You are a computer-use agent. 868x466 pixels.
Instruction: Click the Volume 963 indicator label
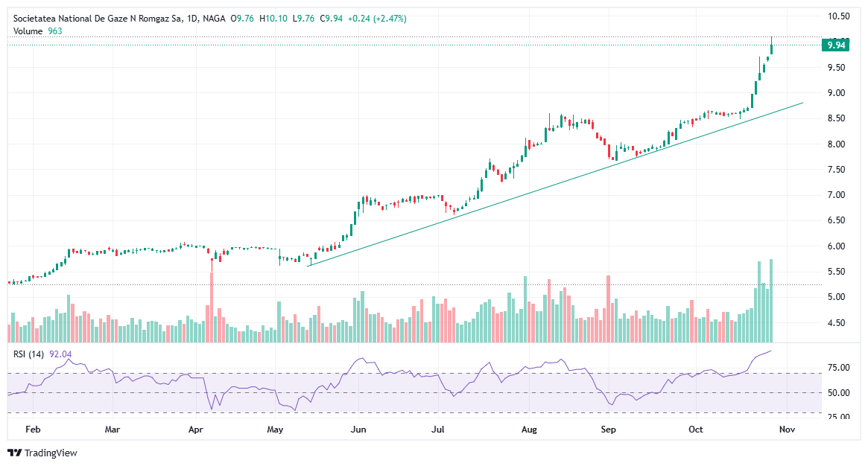point(37,31)
